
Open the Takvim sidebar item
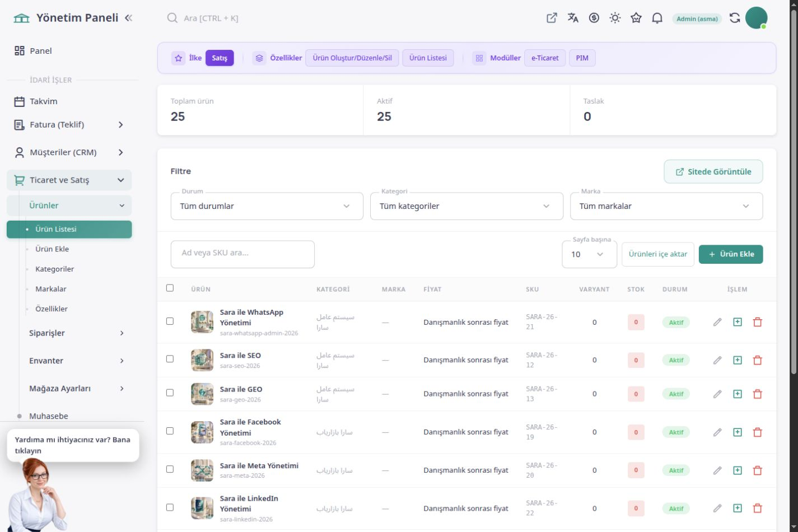[69, 101]
